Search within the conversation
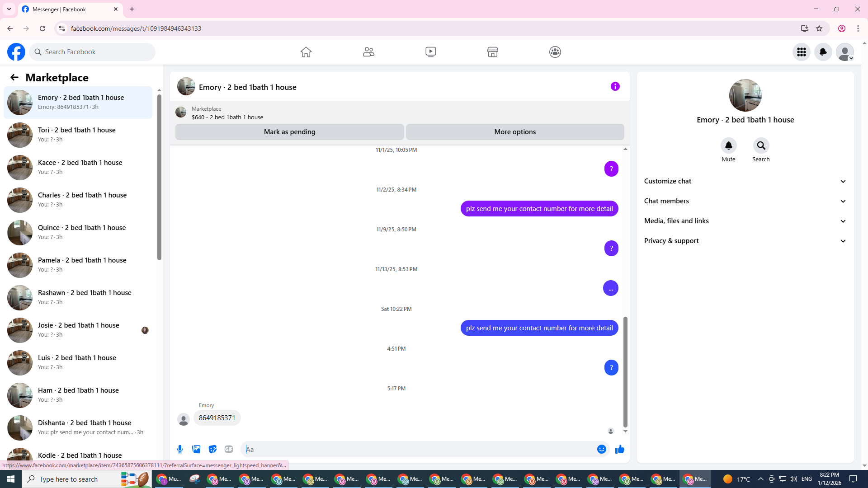Screen dimensions: 868x488 pyautogui.click(x=761, y=146)
